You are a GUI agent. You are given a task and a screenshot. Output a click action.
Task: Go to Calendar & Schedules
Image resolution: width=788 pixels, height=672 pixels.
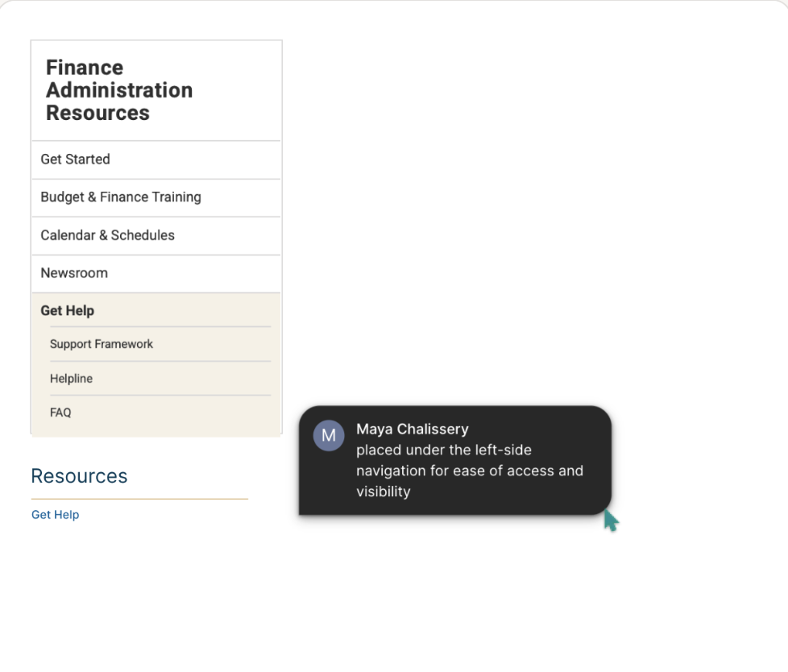click(156, 236)
